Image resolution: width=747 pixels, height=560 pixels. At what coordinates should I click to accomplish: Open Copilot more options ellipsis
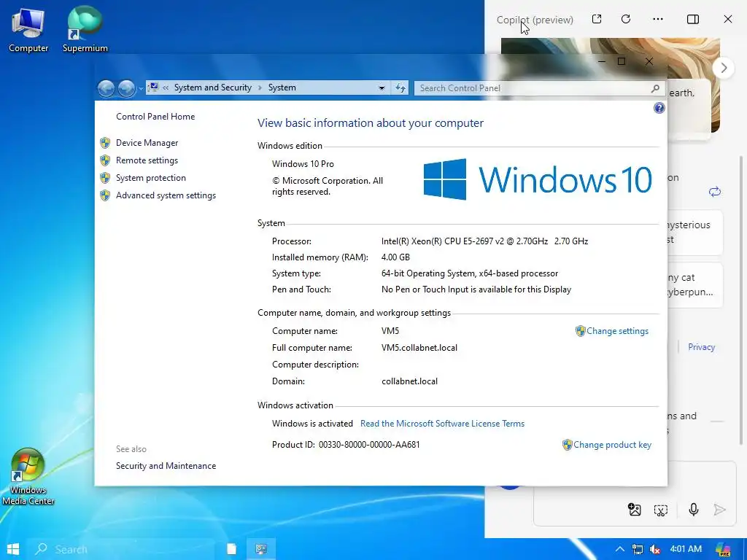[x=658, y=19]
